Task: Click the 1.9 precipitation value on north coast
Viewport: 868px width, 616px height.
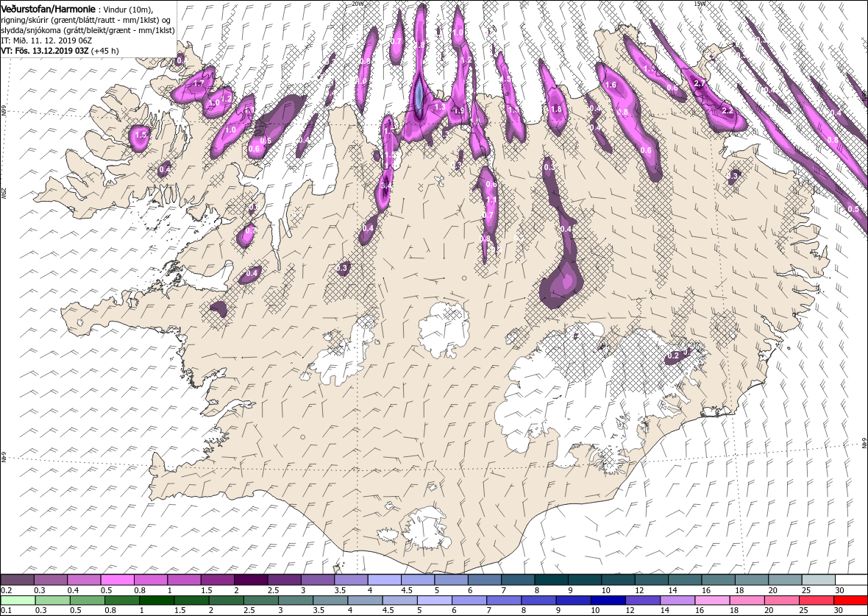Action: (459, 111)
